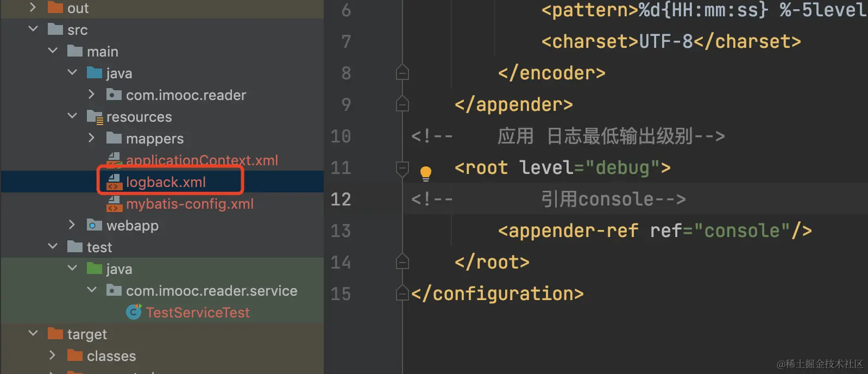Fold the encoder closing tag on line 8
Screen dimensions: 868x374
click(402, 72)
